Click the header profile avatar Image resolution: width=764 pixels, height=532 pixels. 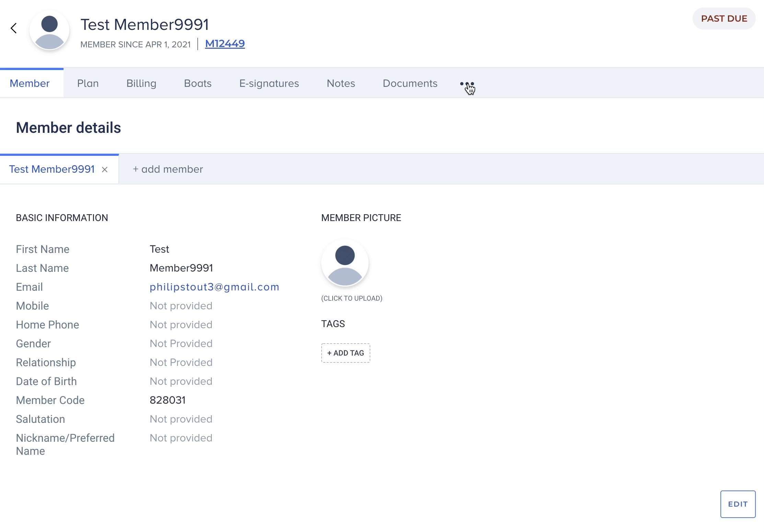point(49,30)
